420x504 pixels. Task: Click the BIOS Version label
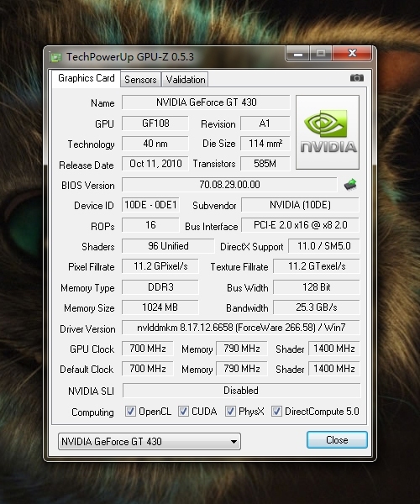87,186
